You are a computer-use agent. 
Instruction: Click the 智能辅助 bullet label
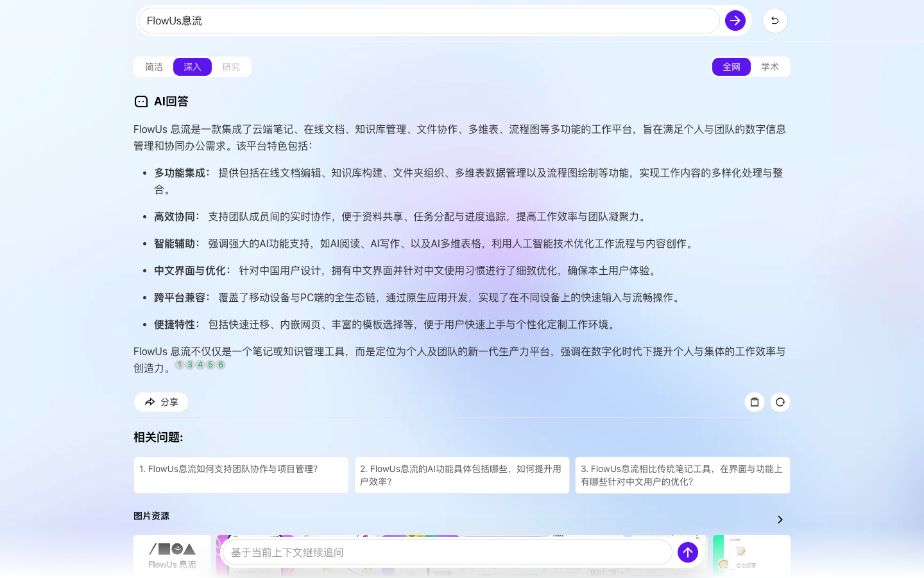(177, 243)
